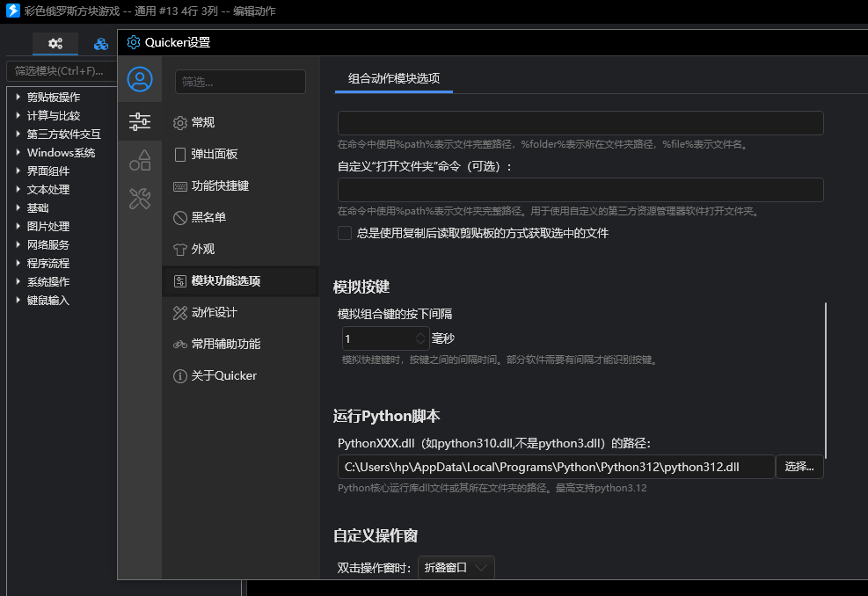Click the info icon beside 关于Quicker
This screenshot has height=596, width=868.
pos(180,376)
